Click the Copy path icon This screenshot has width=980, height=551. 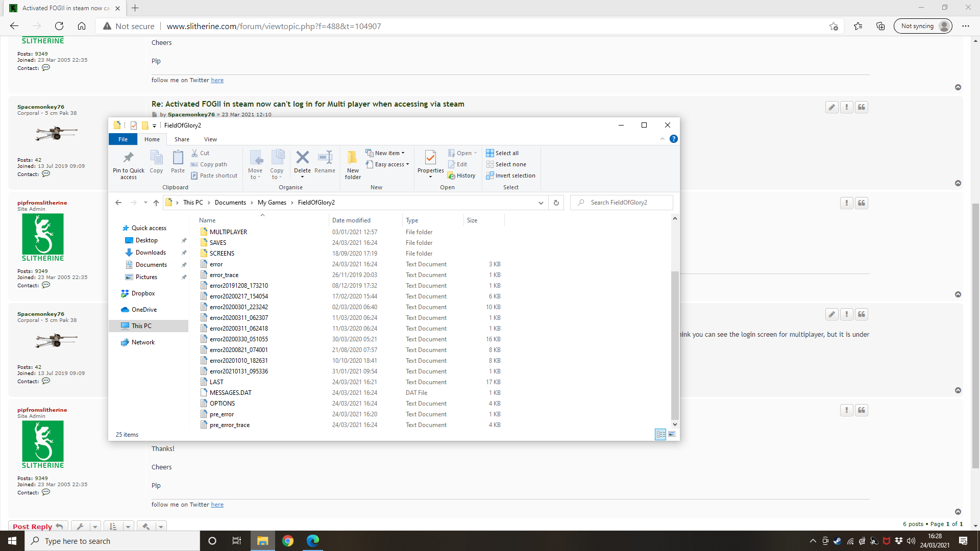tap(209, 164)
